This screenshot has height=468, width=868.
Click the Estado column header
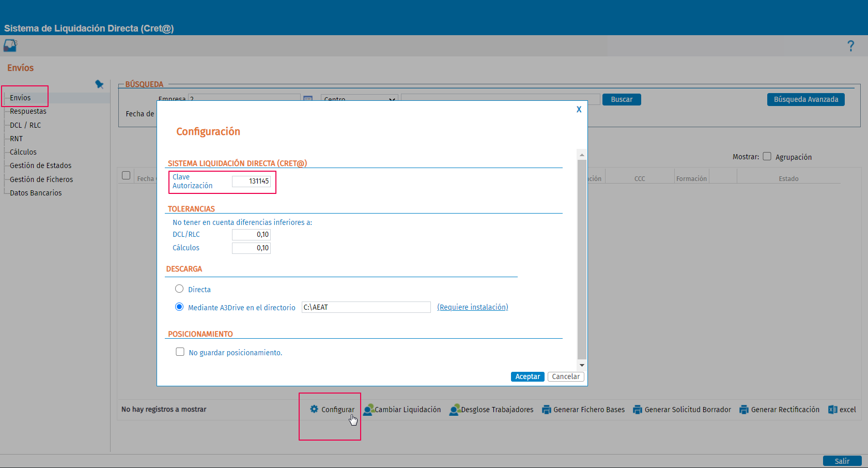[x=788, y=178]
